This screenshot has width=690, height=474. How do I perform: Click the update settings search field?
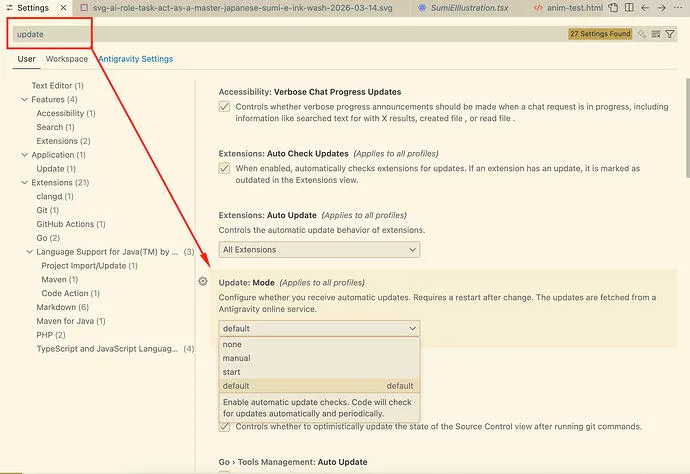pyautogui.click(x=280, y=33)
